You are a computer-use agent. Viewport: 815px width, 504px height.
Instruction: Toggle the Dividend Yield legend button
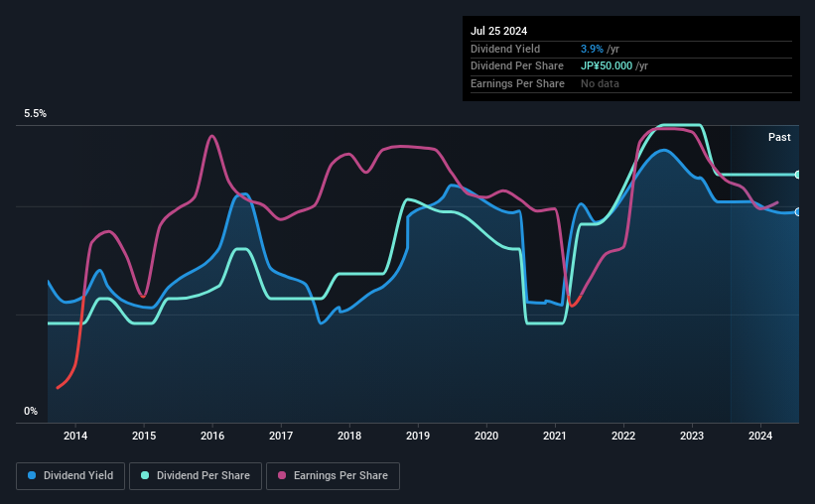pos(70,476)
